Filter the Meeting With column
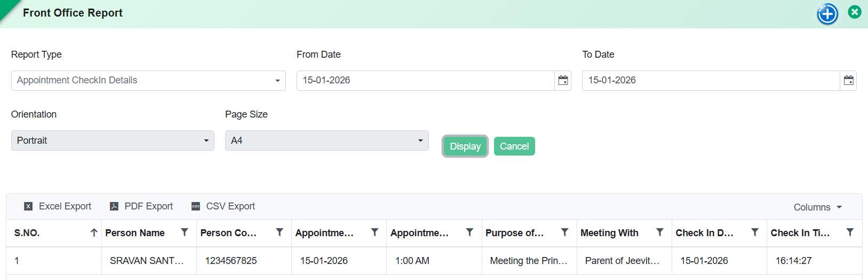The height and width of the screenshot is (280, 868). tap(660, 232)
